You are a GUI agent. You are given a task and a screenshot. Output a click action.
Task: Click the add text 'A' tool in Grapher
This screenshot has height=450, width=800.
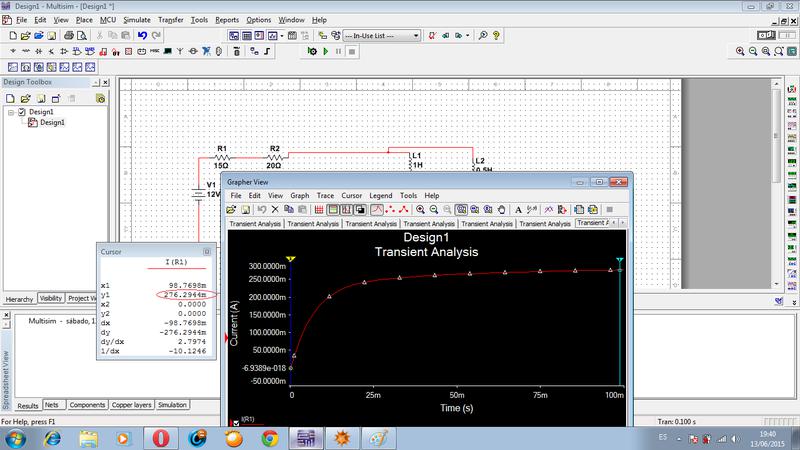click(x=518, y=210)
